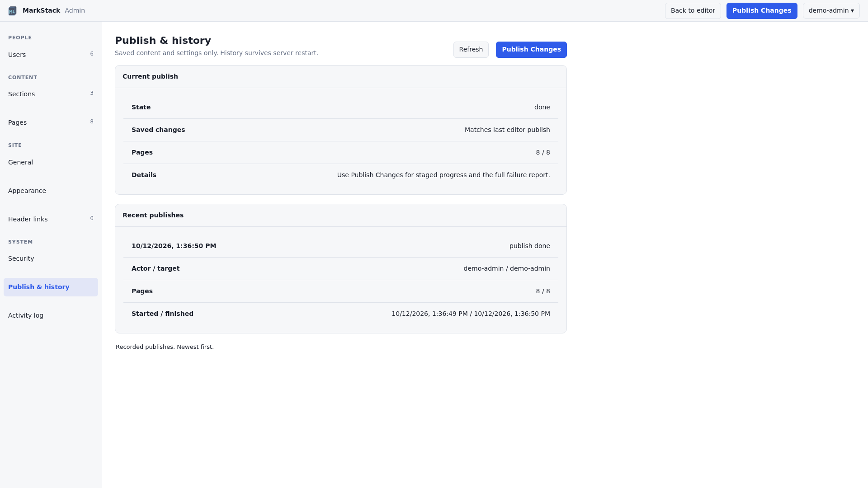Click the MarkStack brand name
868x488 pixels.
(41, 10)
